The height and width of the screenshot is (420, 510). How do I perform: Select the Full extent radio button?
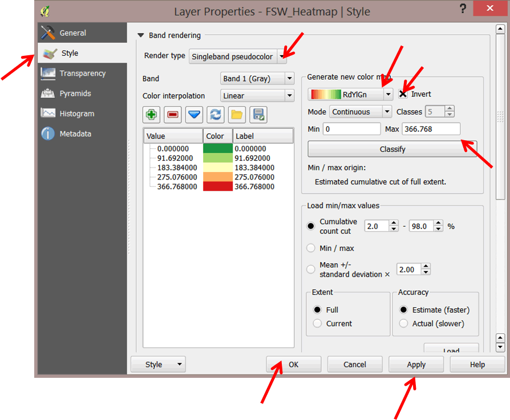[x=317, y=309]
